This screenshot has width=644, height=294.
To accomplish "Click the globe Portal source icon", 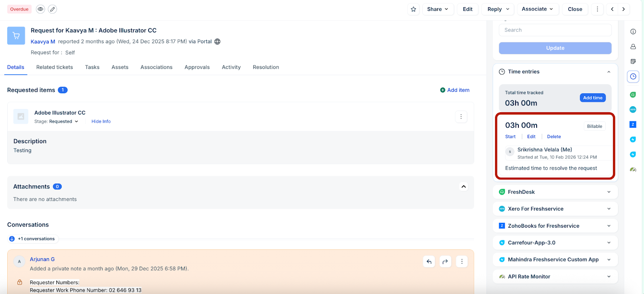I will click(x=217, y=41).
